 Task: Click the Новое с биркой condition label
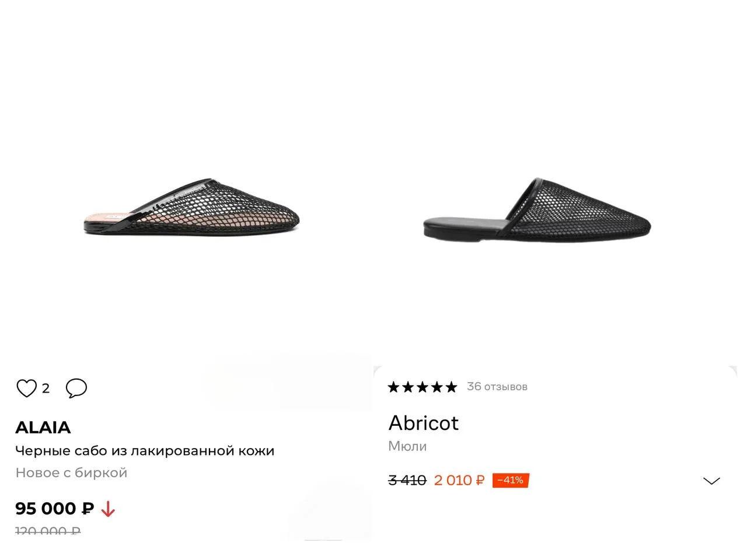71,473
